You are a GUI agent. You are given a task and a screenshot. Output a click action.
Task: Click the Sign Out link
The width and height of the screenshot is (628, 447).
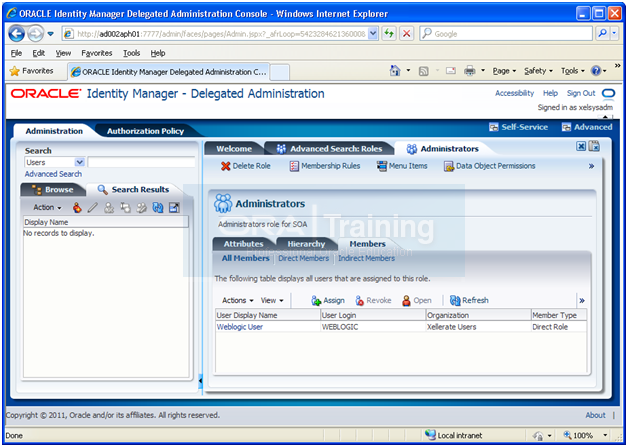click(x=581, y=93)
